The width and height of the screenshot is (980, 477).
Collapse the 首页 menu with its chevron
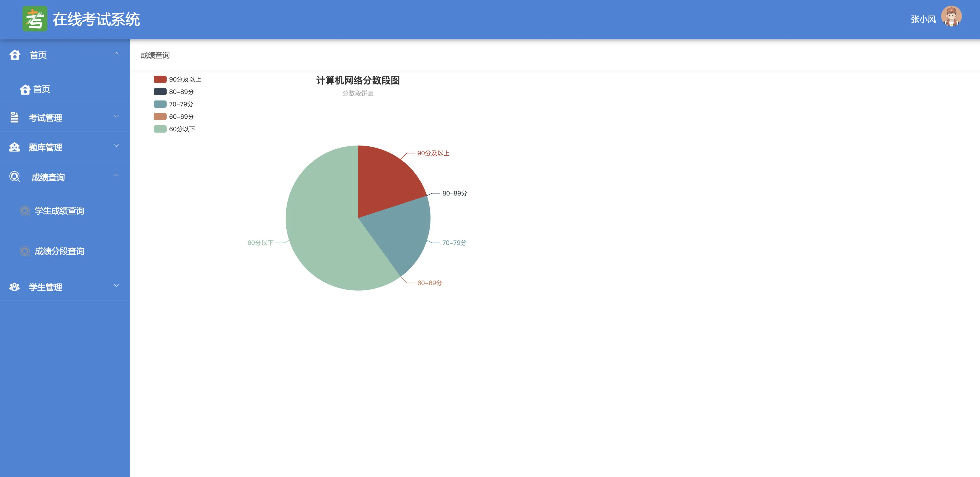click(116, 54)
